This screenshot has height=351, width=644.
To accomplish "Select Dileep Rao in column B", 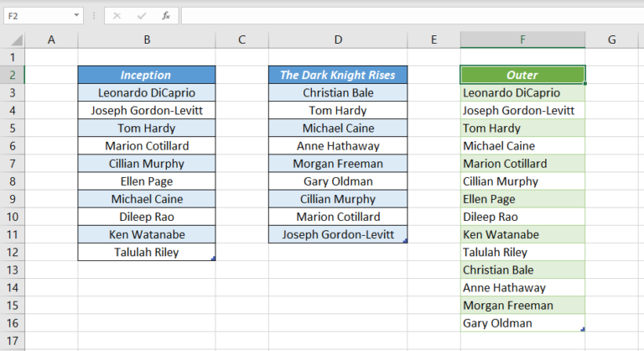I will tap(147, 217).
